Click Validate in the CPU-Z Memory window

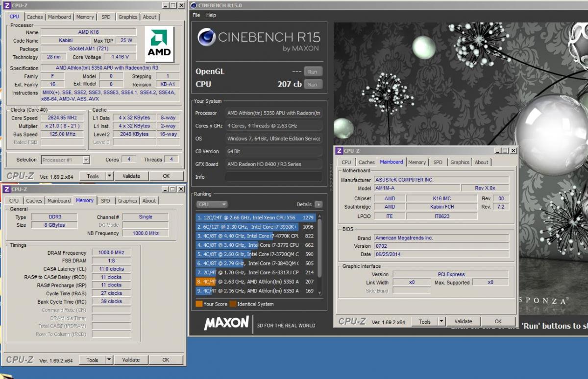coord(131,360)
